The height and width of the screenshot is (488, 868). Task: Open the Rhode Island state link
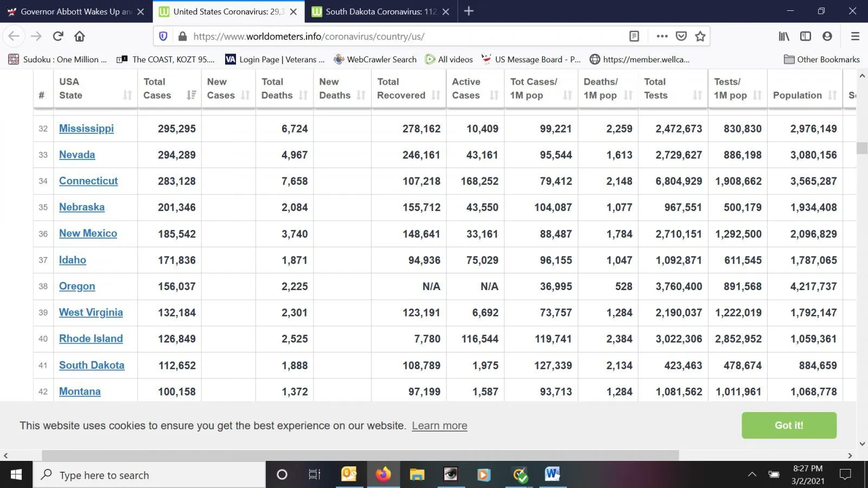[x=91, y=339]
